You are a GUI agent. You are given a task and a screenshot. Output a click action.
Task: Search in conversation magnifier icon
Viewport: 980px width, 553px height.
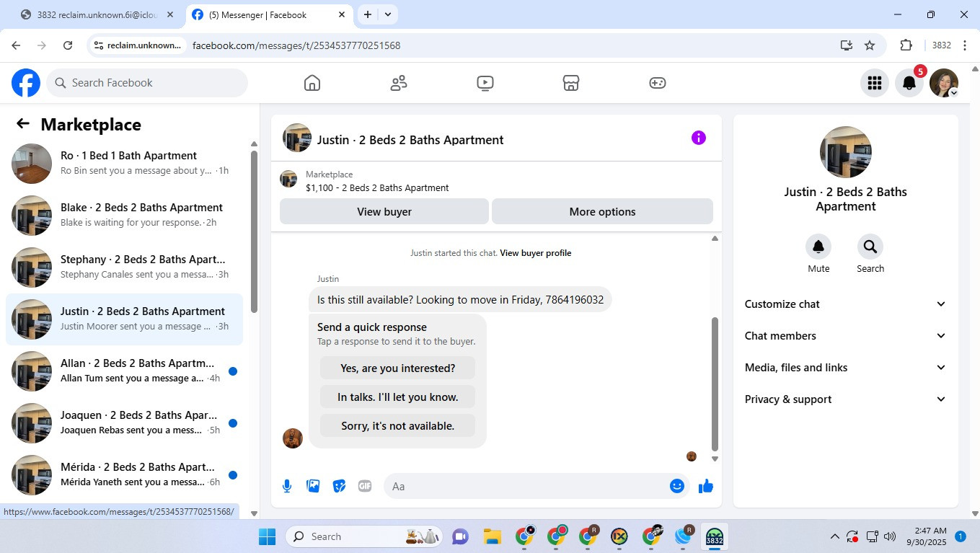pos(870,247)
